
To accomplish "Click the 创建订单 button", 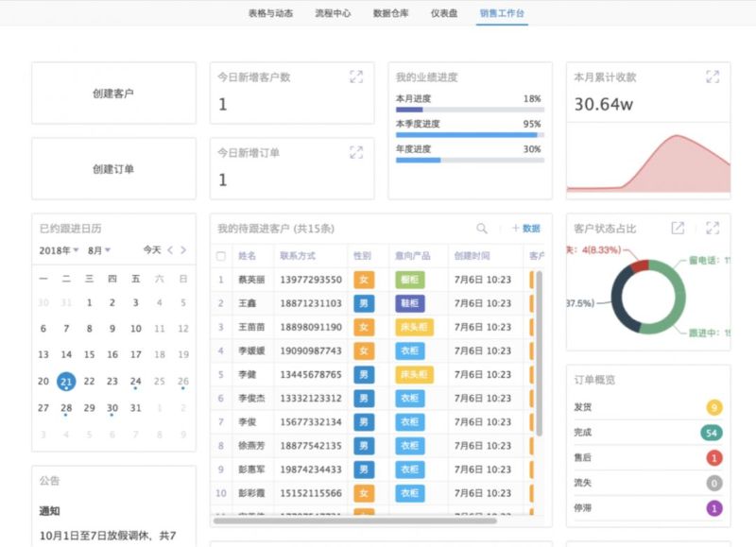I will click(x=113, y=169).
